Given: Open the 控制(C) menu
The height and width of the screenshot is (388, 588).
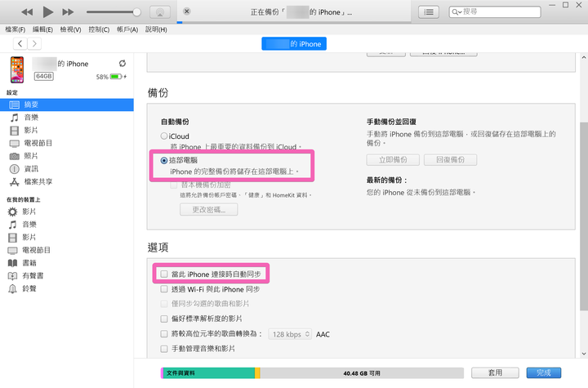Looking at the screenshot, I should pos(99,29).
